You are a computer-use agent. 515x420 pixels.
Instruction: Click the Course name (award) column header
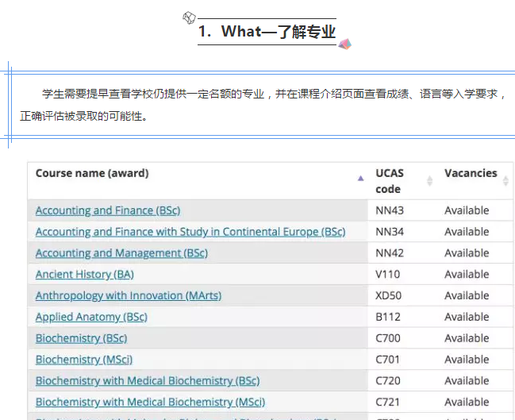pos(92,173)
